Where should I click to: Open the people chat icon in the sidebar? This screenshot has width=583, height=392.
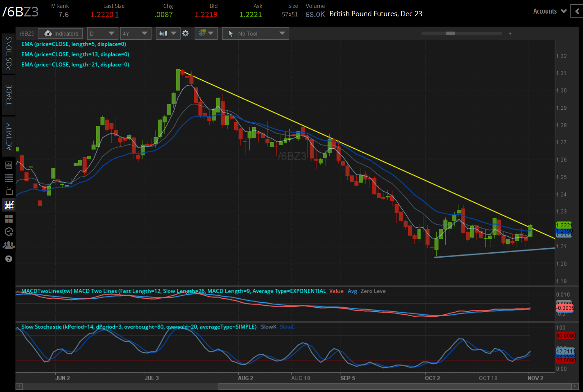(x=9, y=245)
